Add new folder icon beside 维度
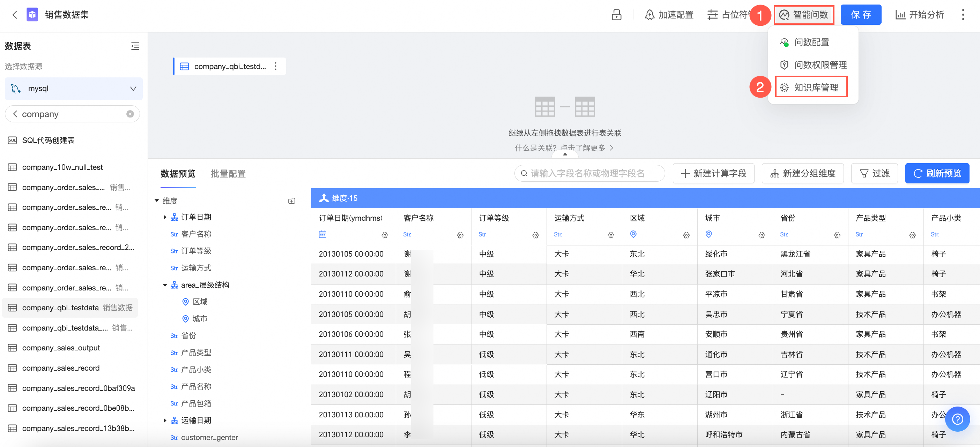980x447 pixels. click(292, 201)
